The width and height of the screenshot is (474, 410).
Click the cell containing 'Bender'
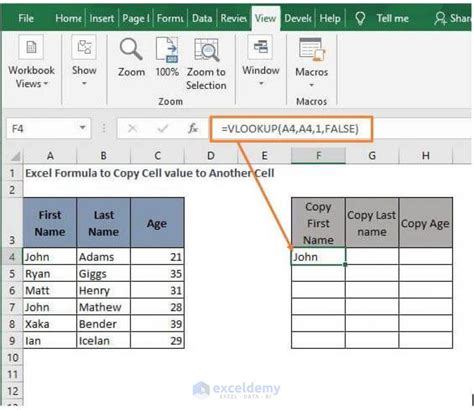coord(104,324)
